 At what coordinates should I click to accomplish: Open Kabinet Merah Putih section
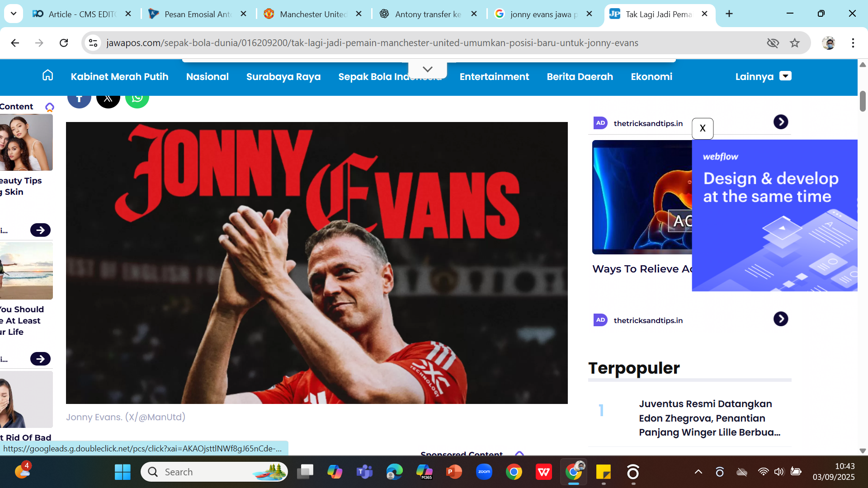119,76
